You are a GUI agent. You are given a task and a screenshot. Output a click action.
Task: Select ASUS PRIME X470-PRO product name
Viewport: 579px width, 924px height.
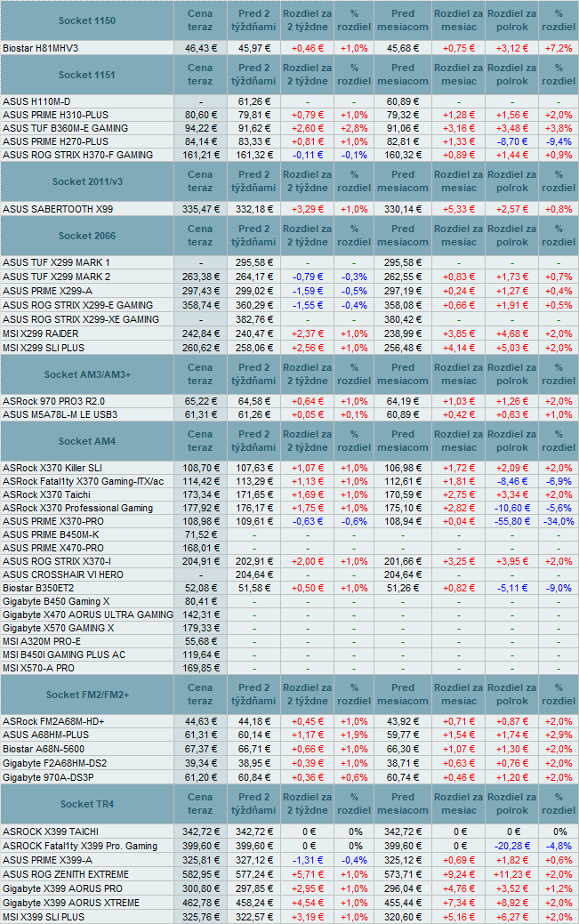point(53,548)
